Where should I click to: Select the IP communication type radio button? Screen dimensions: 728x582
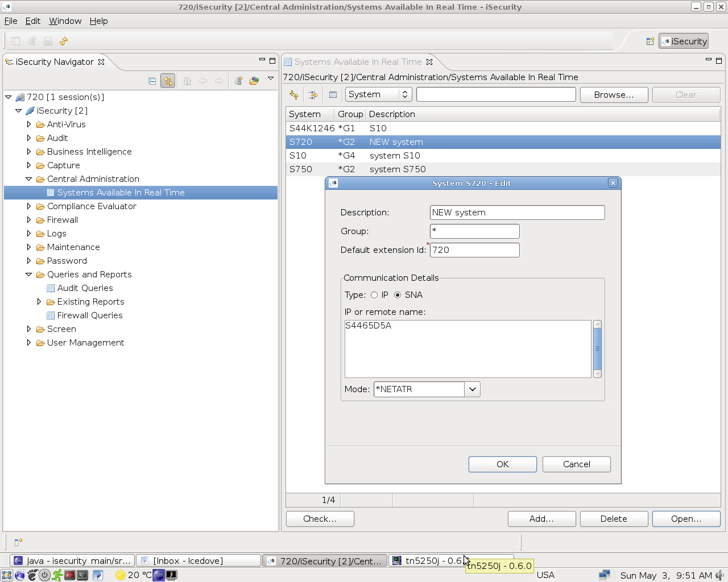tap(374, 295)
